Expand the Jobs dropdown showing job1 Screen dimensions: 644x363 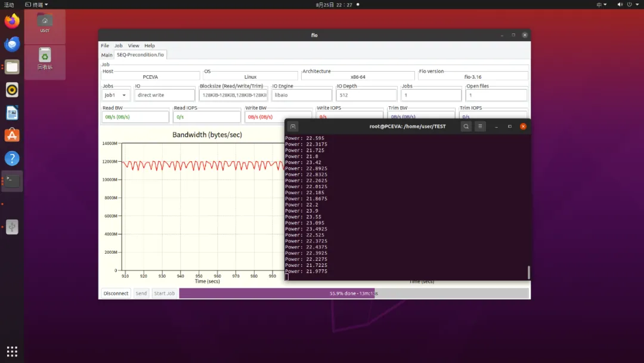tap(116, 95)
